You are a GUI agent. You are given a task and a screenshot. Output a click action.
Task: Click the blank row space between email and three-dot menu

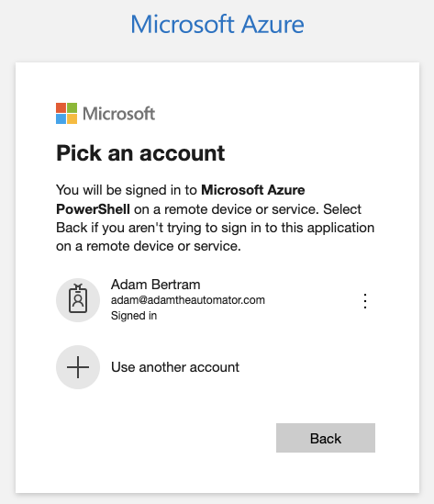point(312,300)
